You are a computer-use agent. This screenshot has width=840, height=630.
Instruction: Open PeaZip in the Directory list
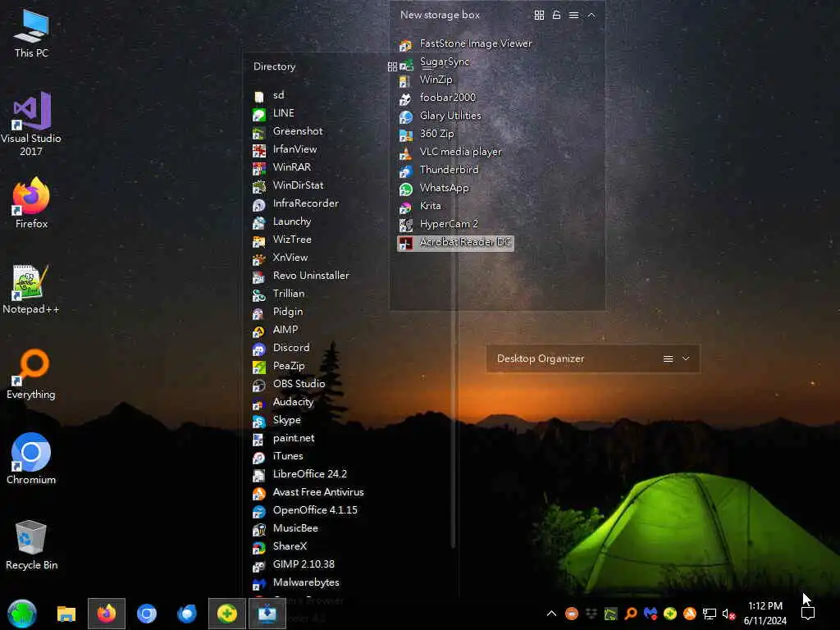[279, 367]
